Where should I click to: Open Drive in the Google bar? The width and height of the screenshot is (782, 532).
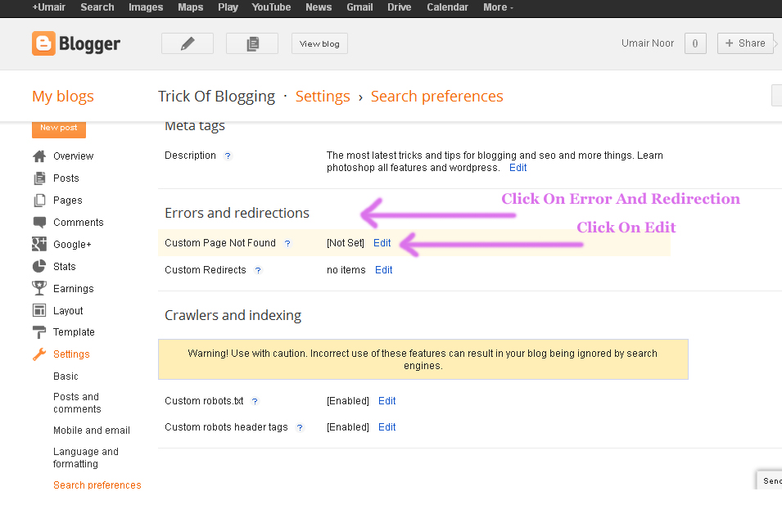[x=400, y=7]
